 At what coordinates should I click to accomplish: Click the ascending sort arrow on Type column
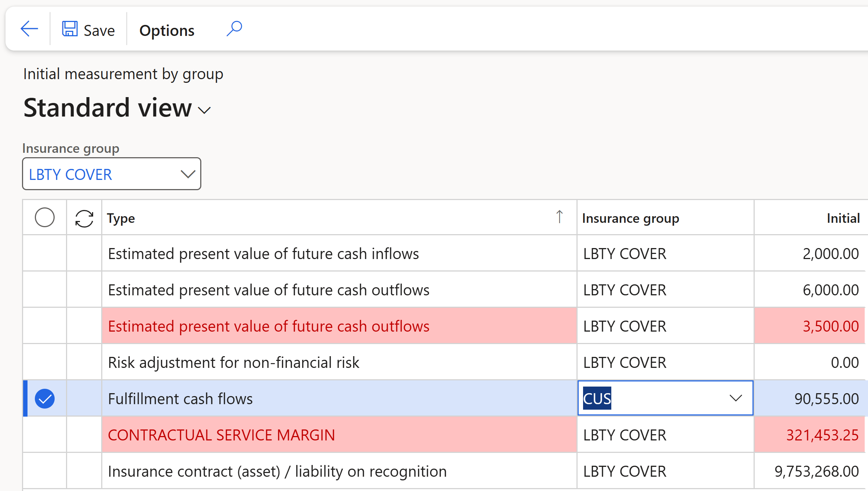[x=559, y=217]
